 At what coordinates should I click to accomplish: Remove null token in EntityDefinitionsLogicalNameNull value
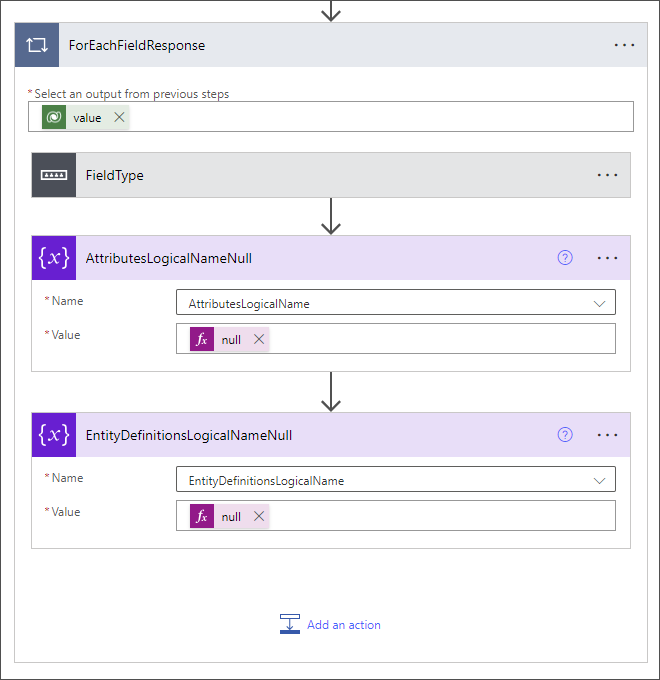tap(259, 516)
